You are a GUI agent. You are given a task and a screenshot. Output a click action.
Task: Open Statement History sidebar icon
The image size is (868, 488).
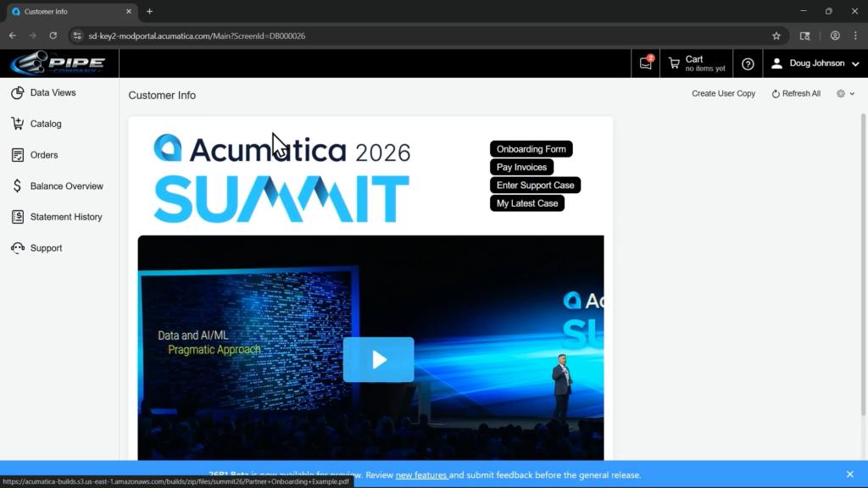(17, 217)
